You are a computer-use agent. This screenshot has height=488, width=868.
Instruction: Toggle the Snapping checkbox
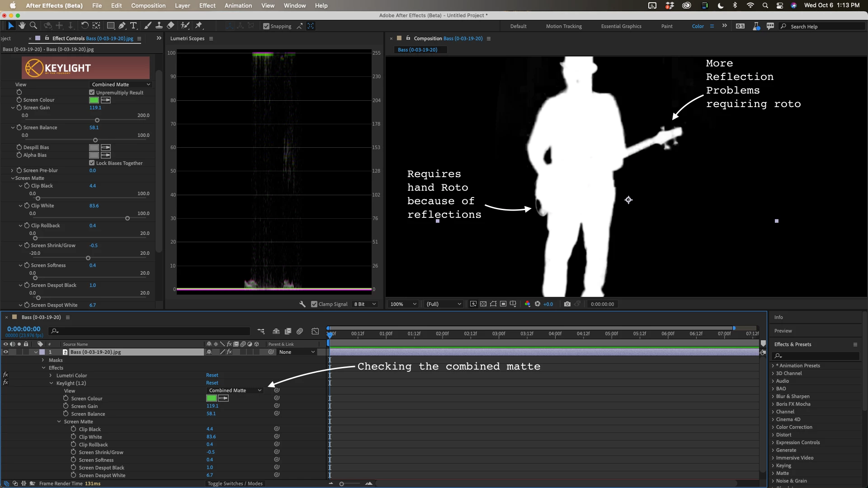(x=266, y=26)
